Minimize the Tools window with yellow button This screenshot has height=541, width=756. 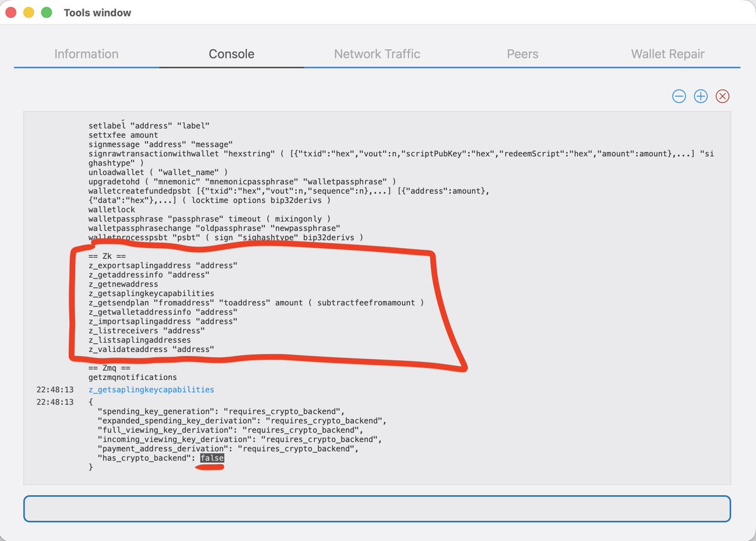point(28,13)
